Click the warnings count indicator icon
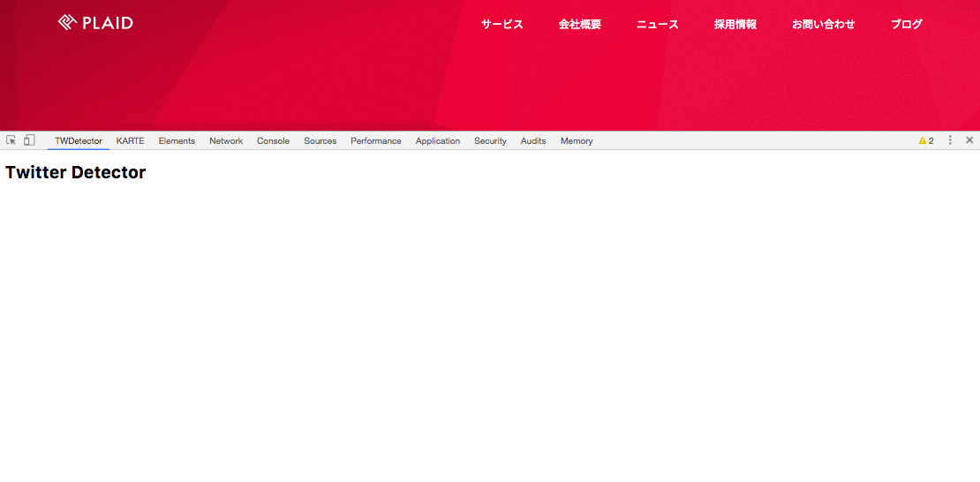This screenshot has width=980, height=482. pyautogui.click(x=925, y=140)
